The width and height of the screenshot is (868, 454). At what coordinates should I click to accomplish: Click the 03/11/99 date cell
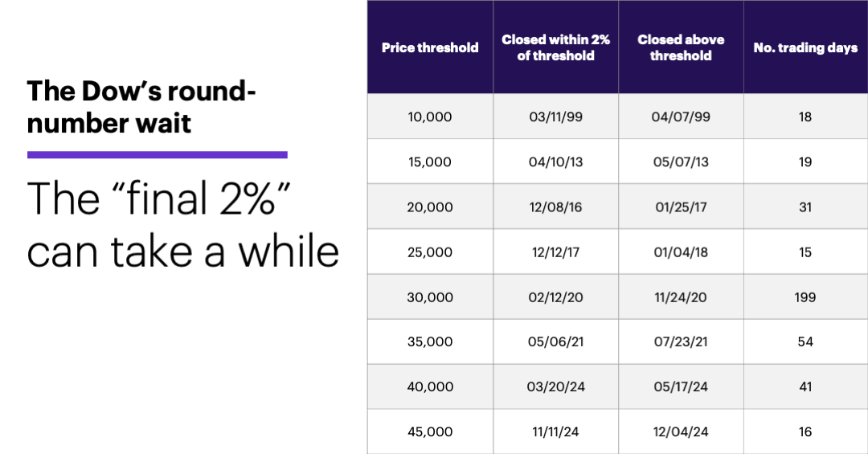[x=555, y=117]
